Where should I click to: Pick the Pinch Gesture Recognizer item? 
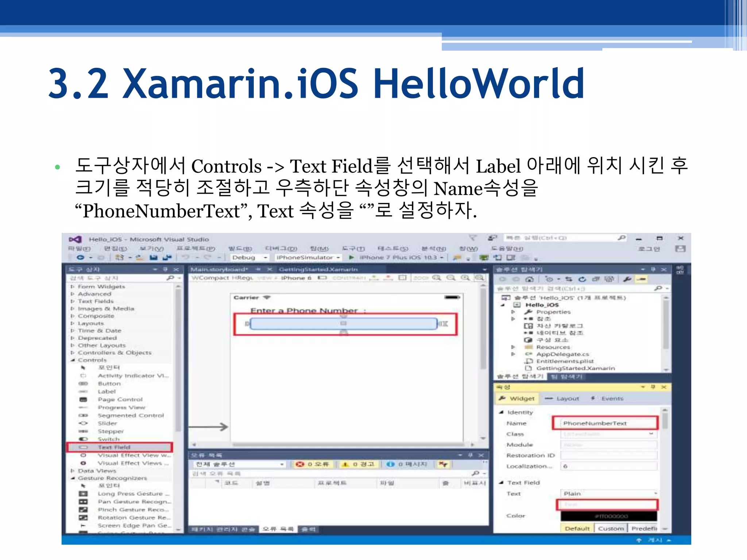pos(124,510)
